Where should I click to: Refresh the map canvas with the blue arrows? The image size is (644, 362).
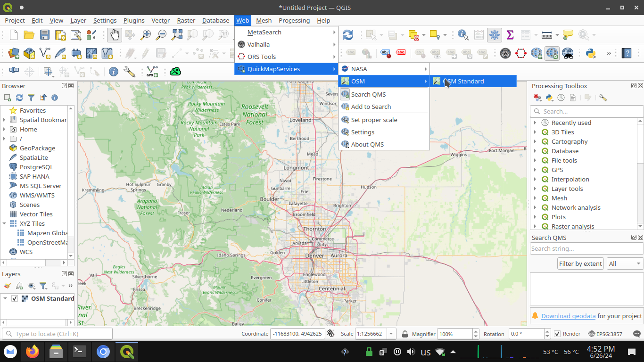348,35
